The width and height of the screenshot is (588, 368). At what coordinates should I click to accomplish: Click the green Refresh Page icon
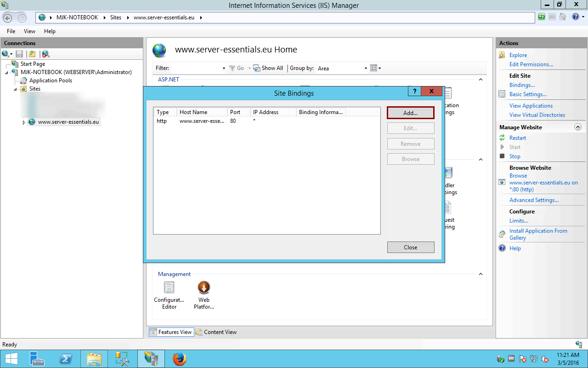click(542, 17)
